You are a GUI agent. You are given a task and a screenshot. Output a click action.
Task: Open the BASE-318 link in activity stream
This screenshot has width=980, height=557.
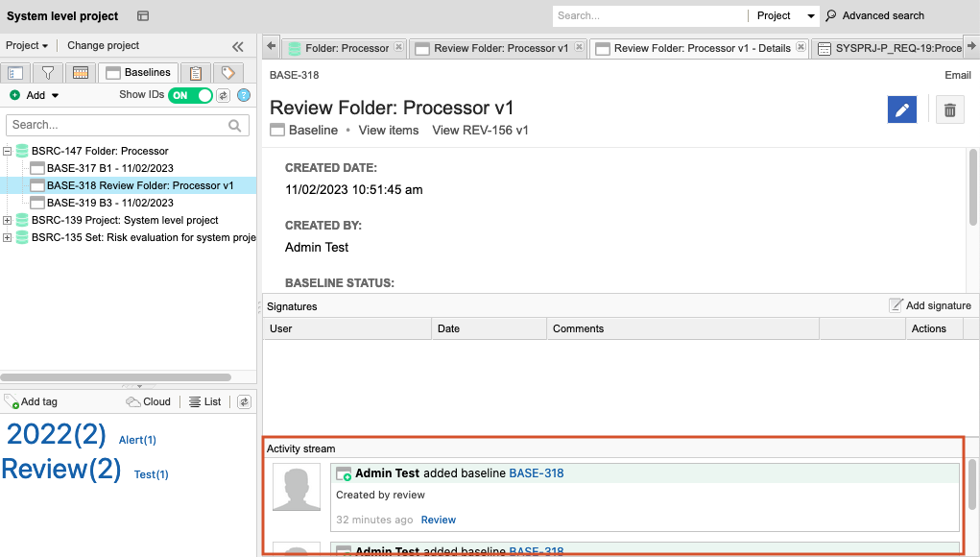[x=536, y=473]
